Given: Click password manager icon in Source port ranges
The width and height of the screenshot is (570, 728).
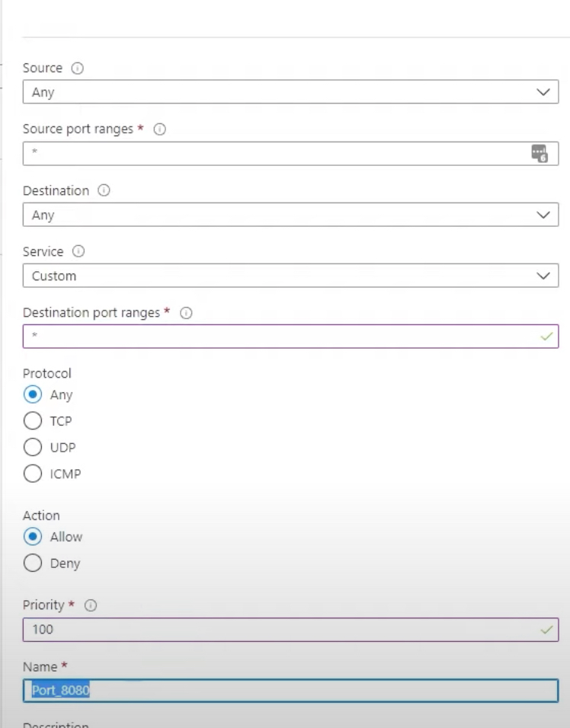Looking at the screenshot, I should click(539, 154).
